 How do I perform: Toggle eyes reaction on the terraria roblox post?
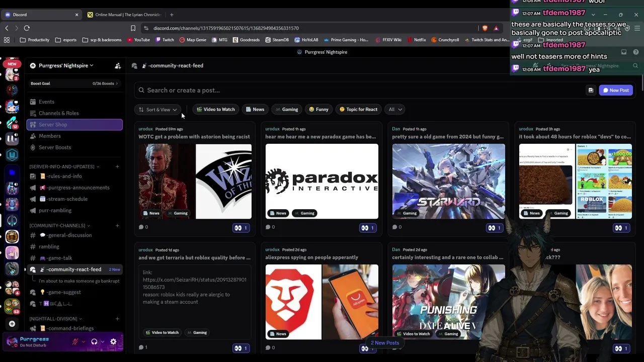241,348
